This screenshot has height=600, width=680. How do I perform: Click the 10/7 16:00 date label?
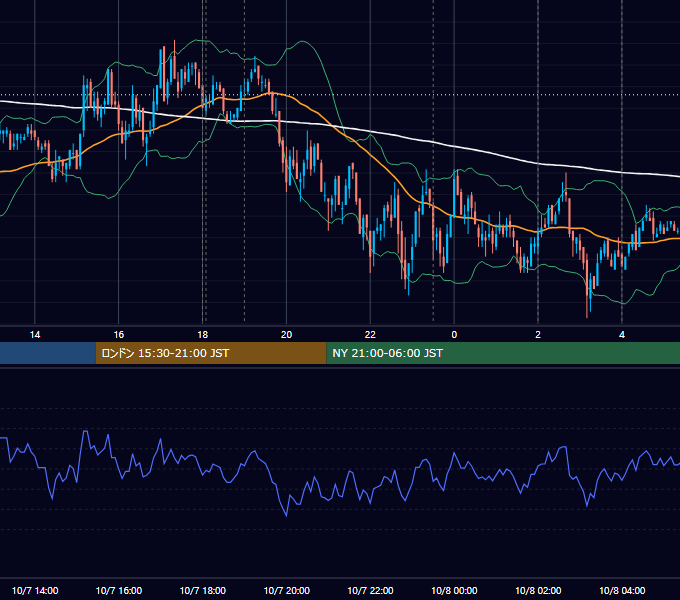(119, 590)
